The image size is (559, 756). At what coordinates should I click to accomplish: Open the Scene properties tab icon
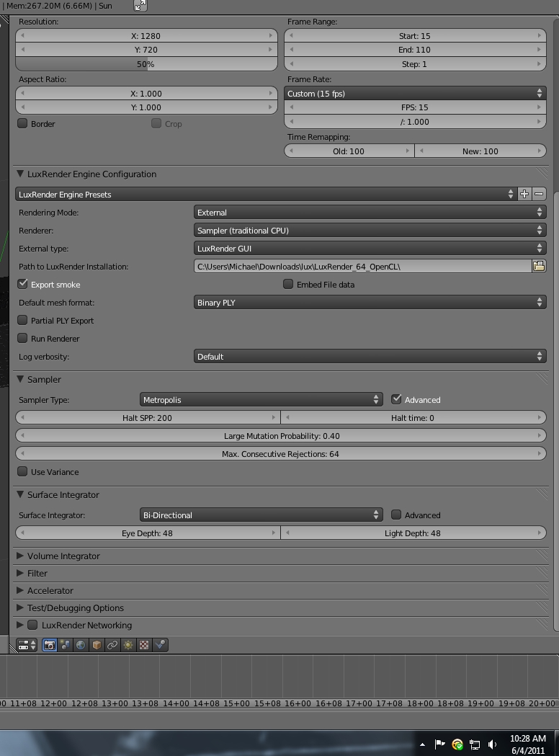click(65, 644)
